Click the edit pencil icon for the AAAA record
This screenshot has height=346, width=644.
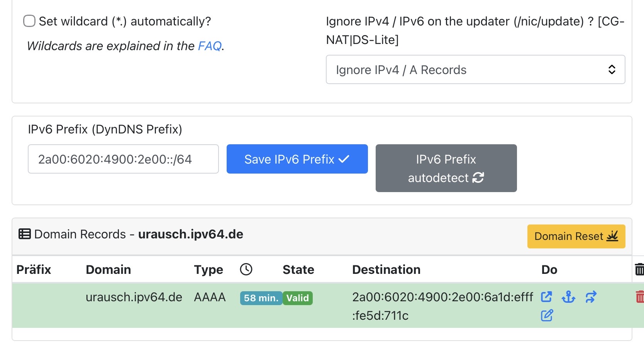[x=547, y=316]
